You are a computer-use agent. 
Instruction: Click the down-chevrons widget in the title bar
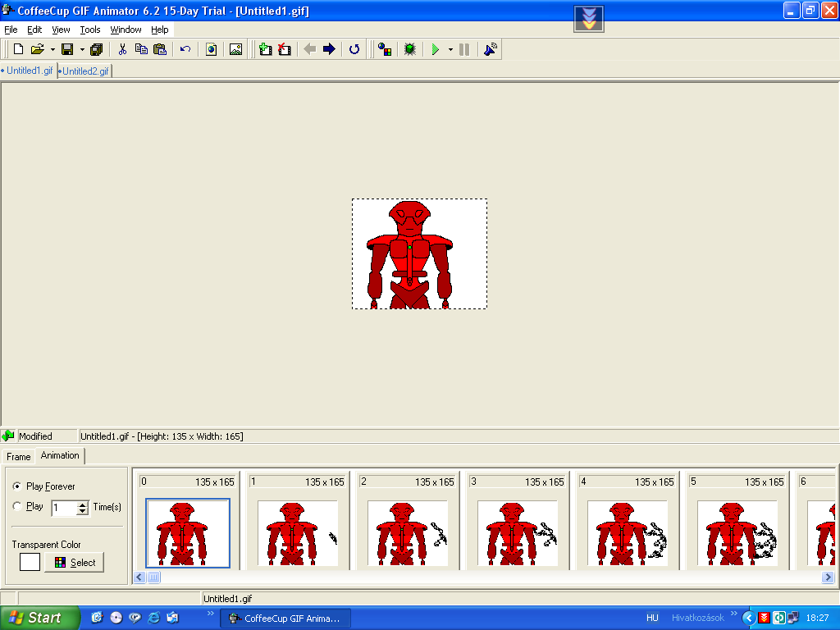point(589,19)
